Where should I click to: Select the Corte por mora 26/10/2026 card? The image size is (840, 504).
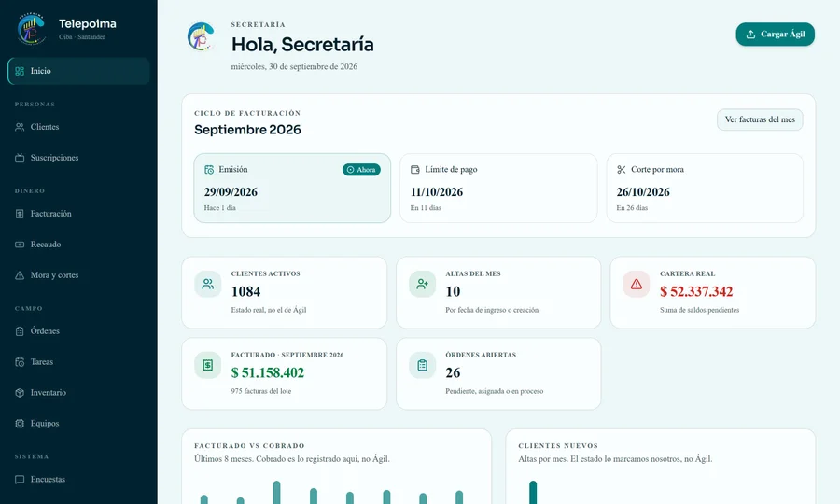[x=705, y=188]
